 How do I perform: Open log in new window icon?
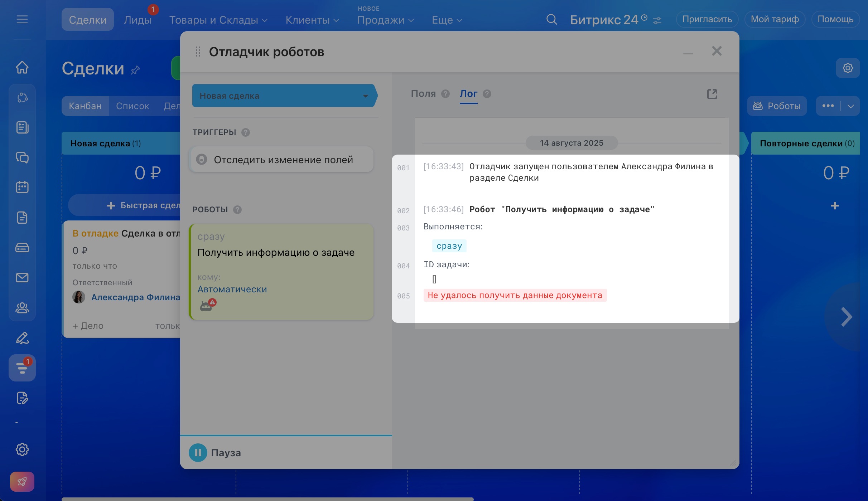coord(712,94)
